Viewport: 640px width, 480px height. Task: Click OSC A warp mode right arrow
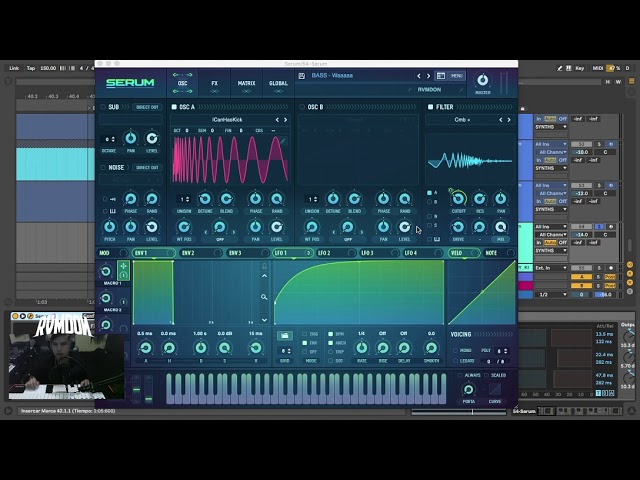234,232
